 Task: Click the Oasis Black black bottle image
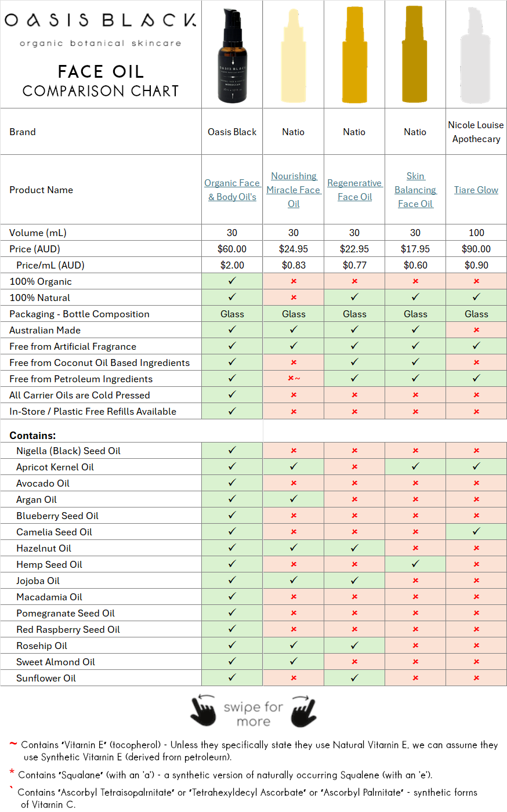(x=233, y=56)
